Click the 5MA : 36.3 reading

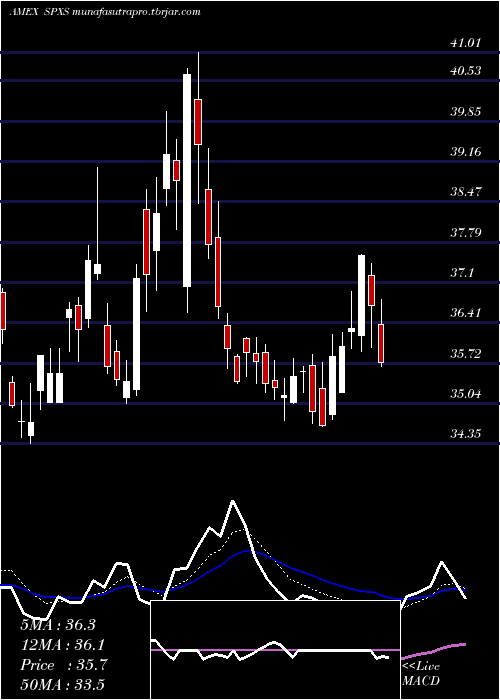[x=58, y=625]
